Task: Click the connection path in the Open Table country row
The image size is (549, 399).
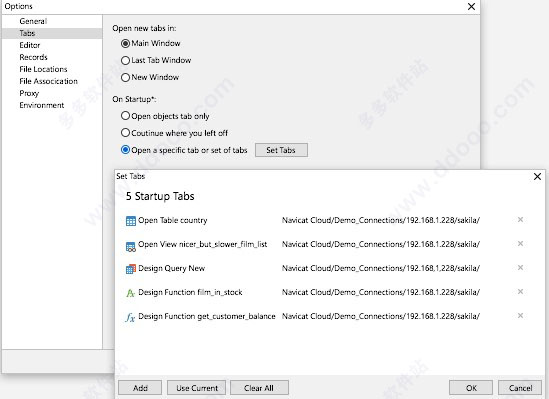Action: point(381,220)
